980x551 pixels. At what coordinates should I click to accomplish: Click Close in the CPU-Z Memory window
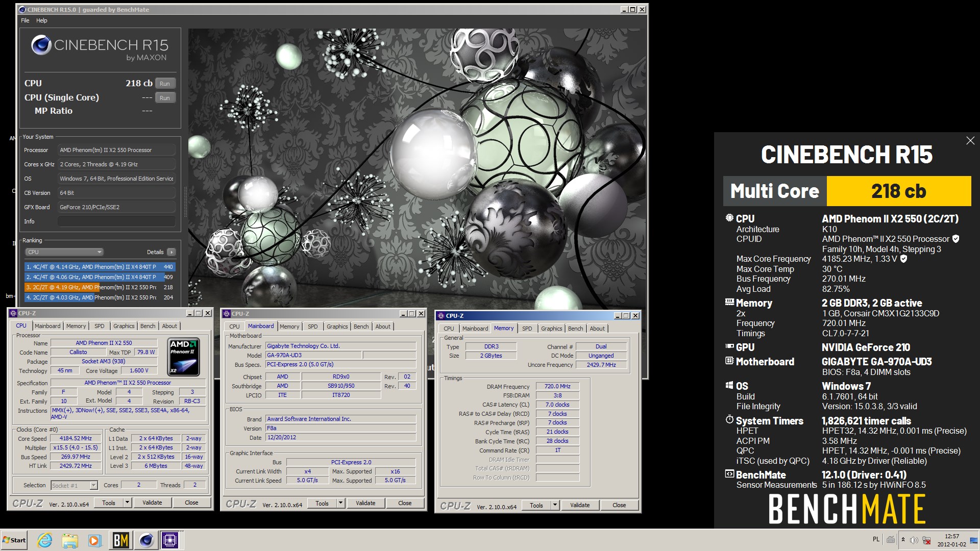pos(619,505)
